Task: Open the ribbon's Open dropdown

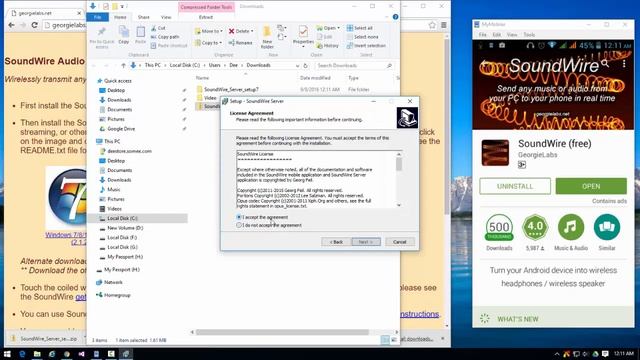Action: (x=328, y=28)
